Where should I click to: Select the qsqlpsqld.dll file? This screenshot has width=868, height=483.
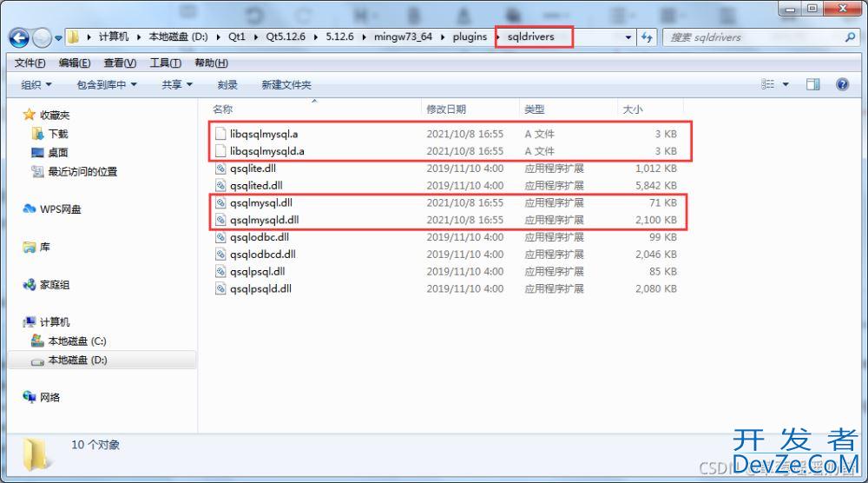[x=260, y=288]
